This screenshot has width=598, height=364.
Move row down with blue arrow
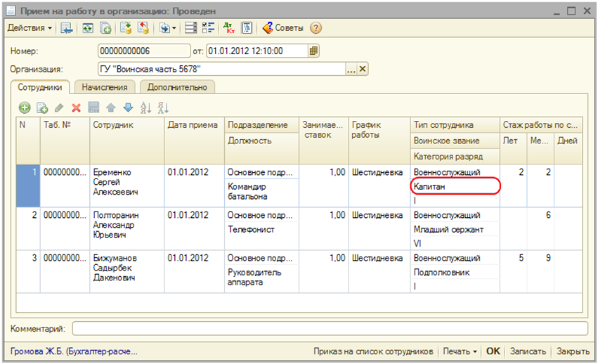(x=127, y=108)
